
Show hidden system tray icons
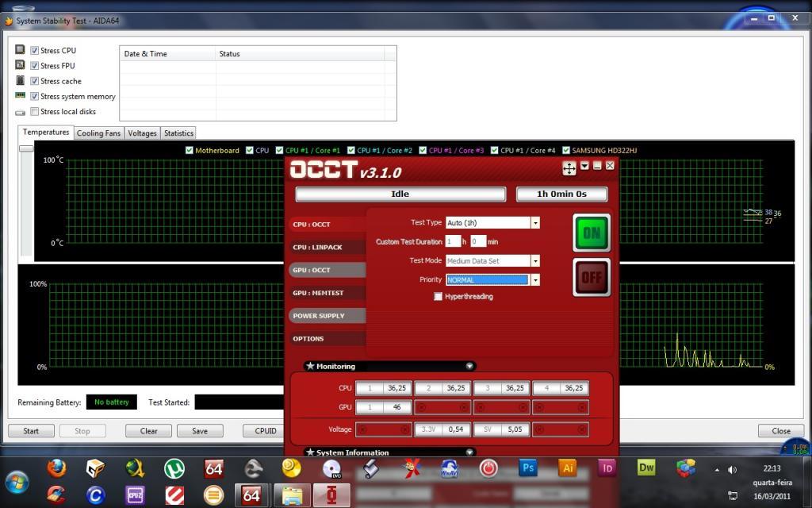717,470
